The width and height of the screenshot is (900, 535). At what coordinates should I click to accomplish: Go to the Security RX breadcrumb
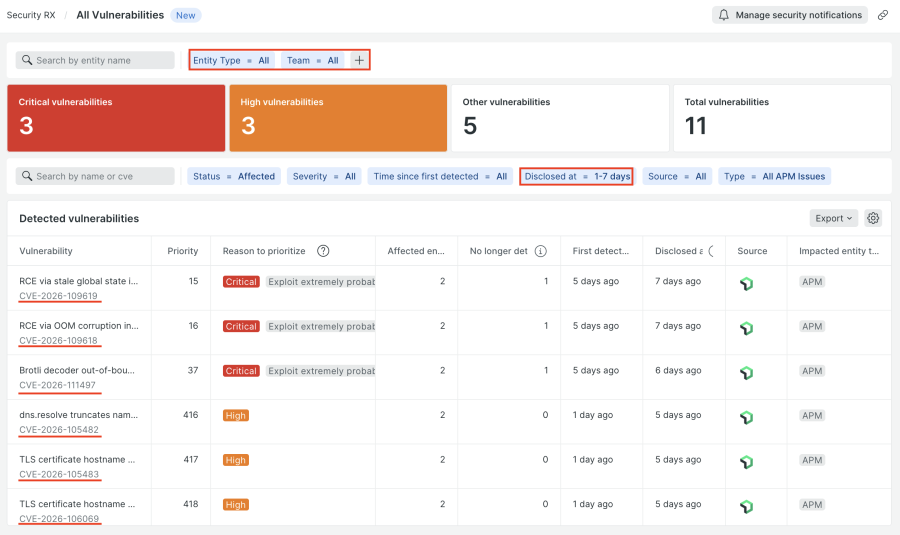click(31, 15)
